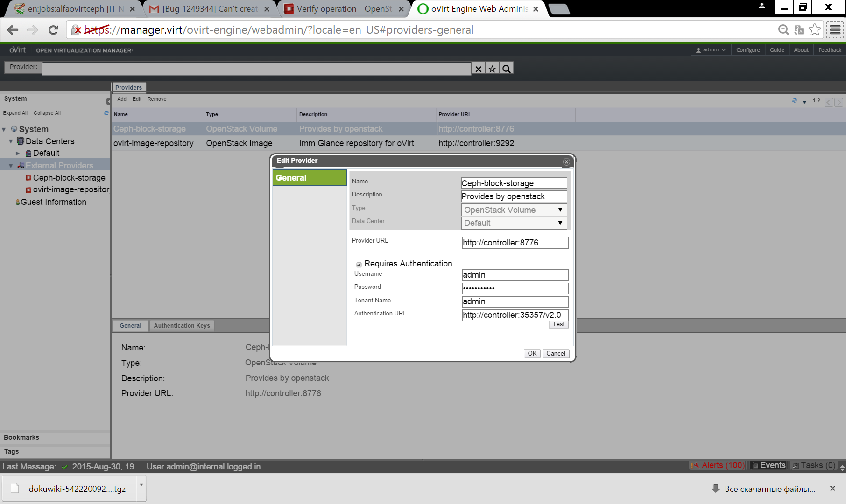Open the Type dropdown in dialog
846x504 pixels.
[514, 210]
